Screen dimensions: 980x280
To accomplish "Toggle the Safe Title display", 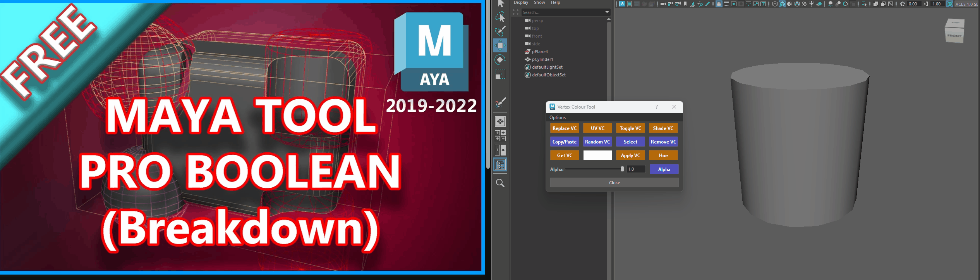I will point(763,4).
